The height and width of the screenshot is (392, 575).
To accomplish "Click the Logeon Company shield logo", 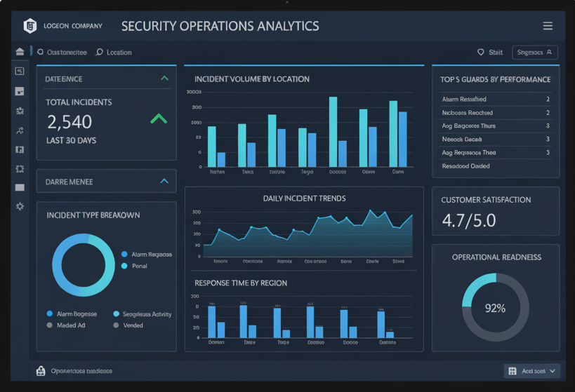I will point(30,26).
